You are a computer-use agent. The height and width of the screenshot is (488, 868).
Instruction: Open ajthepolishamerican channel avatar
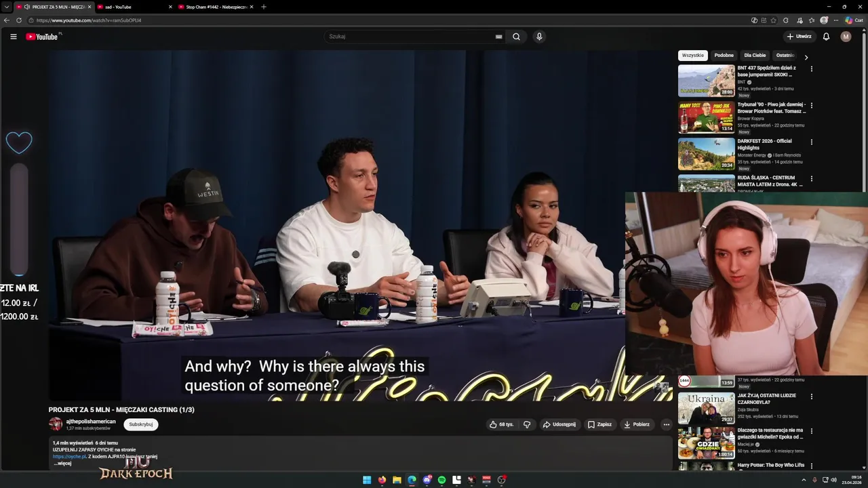point(56,424)
